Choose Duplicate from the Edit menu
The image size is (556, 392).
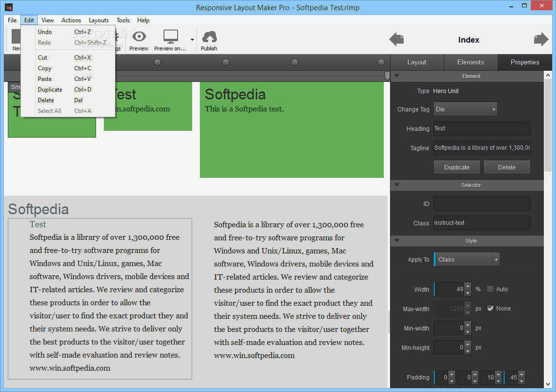tap(68, 89)
